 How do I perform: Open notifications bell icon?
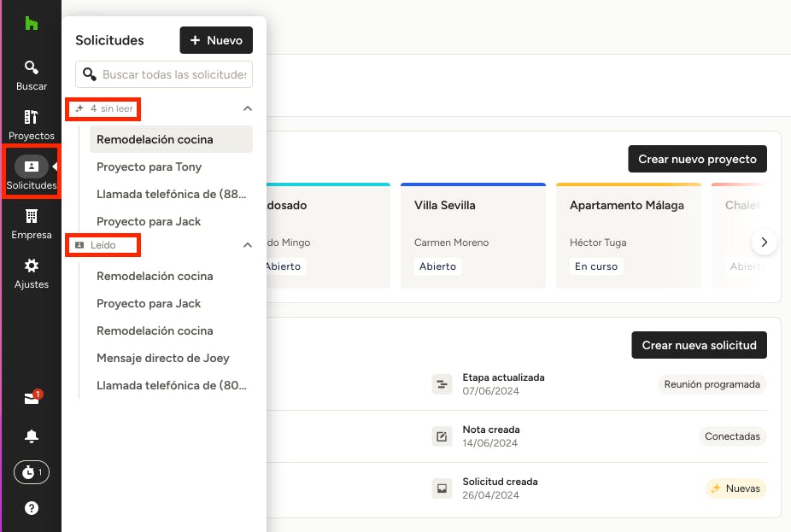(x=32, y=436)
